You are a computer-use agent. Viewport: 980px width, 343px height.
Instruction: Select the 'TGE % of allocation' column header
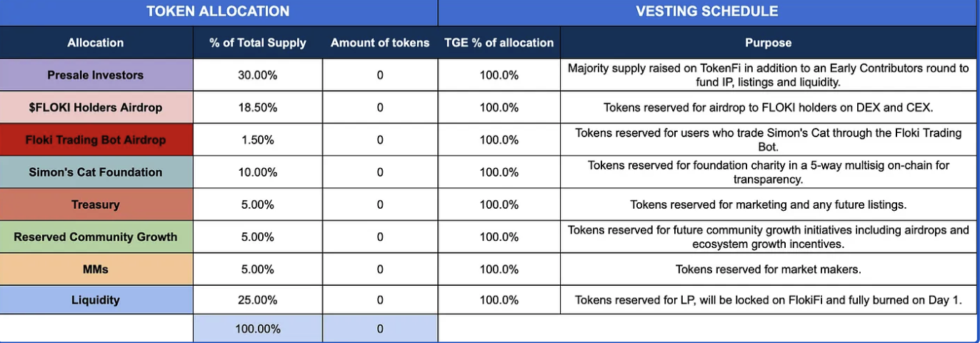point(499,43)
